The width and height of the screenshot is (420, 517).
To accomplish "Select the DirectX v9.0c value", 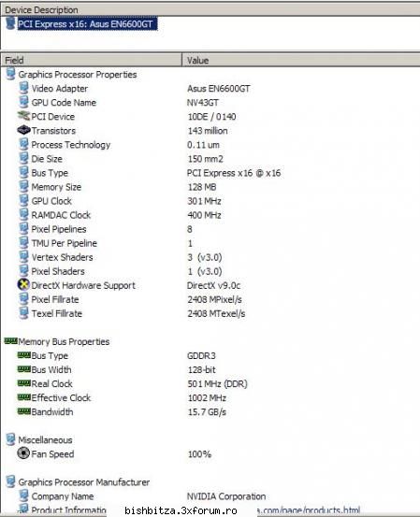I will click(x=214, y=285).
